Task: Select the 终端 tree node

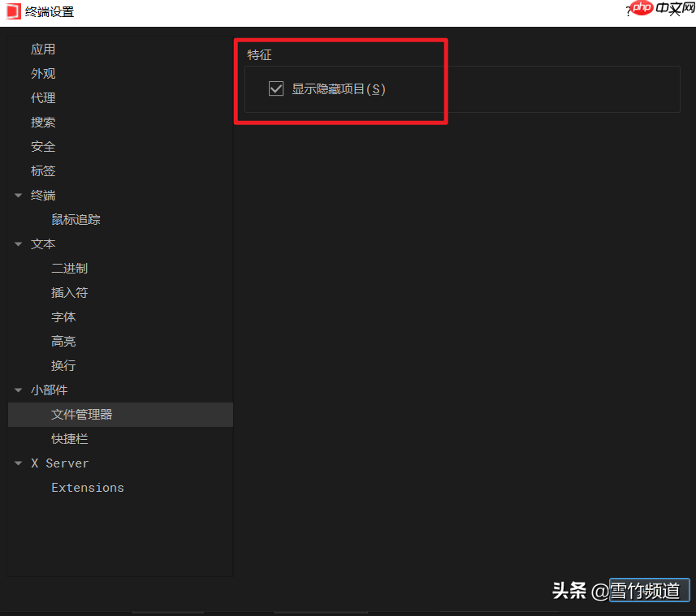Action: pos(43,196)
